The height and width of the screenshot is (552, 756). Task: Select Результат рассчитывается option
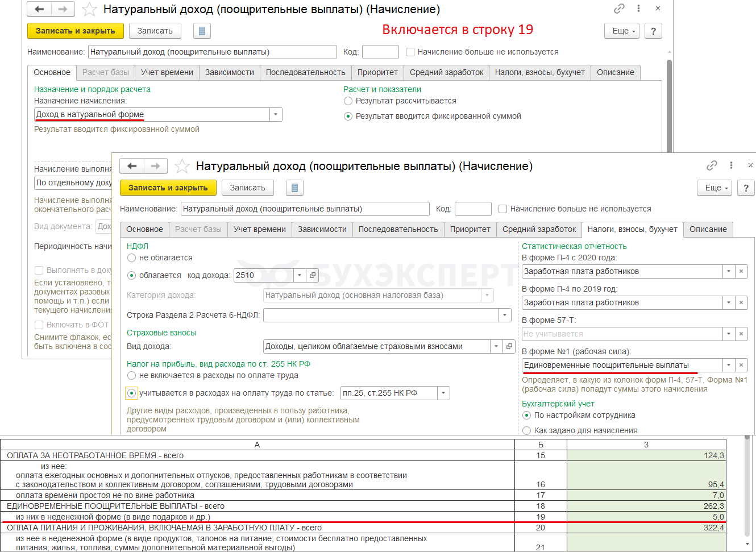pyautogui.click(x=348, y=101)
